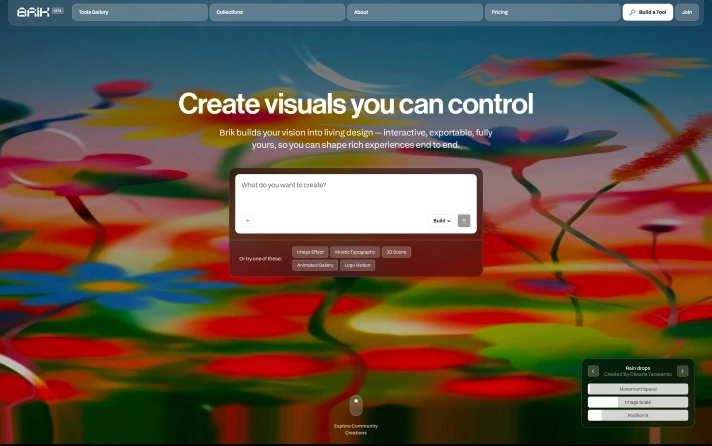
Task: Open the Pricing page
Action: coord(552,12)
